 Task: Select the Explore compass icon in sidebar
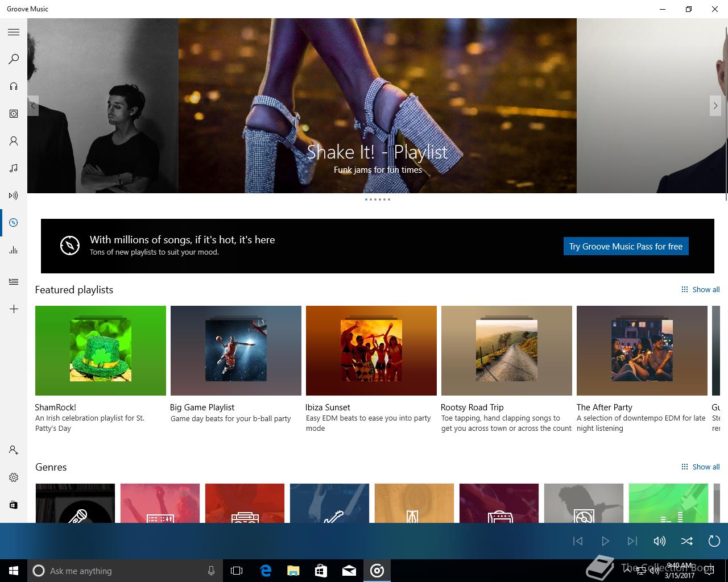pyautogui.click(x=14, y=223)
